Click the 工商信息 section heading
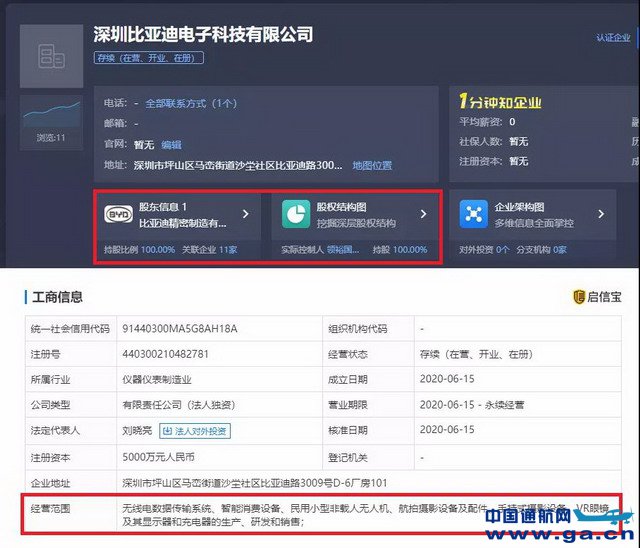The image size is (640, 548). point(56,297)
